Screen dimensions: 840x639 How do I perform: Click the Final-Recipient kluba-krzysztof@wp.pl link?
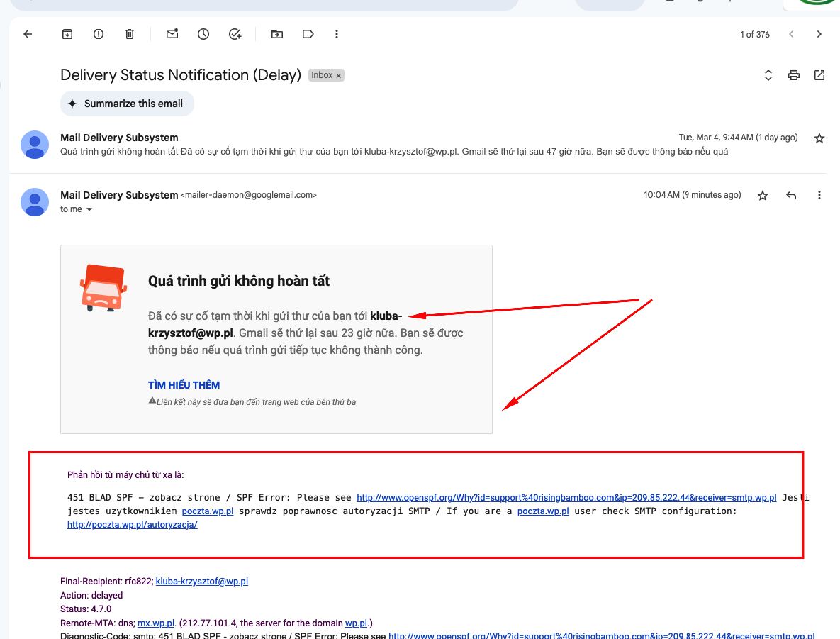coord(201,581)
